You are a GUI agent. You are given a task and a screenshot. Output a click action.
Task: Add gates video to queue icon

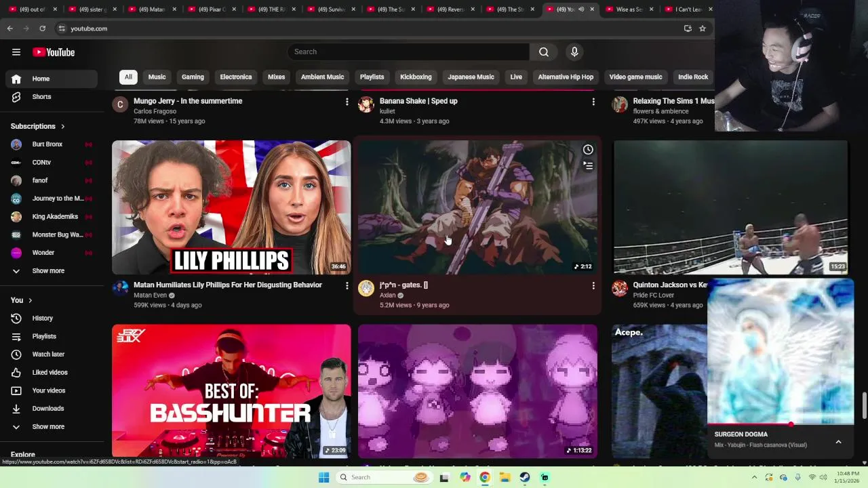[x=588, y=165]
